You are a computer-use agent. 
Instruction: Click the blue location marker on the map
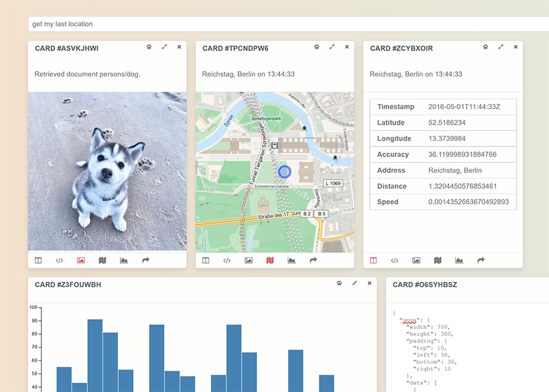click(x=284, y=172)
